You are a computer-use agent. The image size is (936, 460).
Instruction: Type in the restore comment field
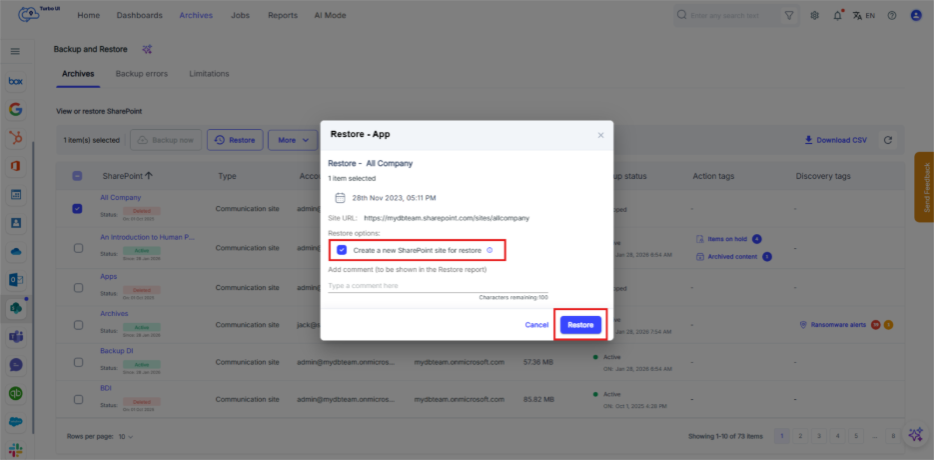tap(438, 286)
